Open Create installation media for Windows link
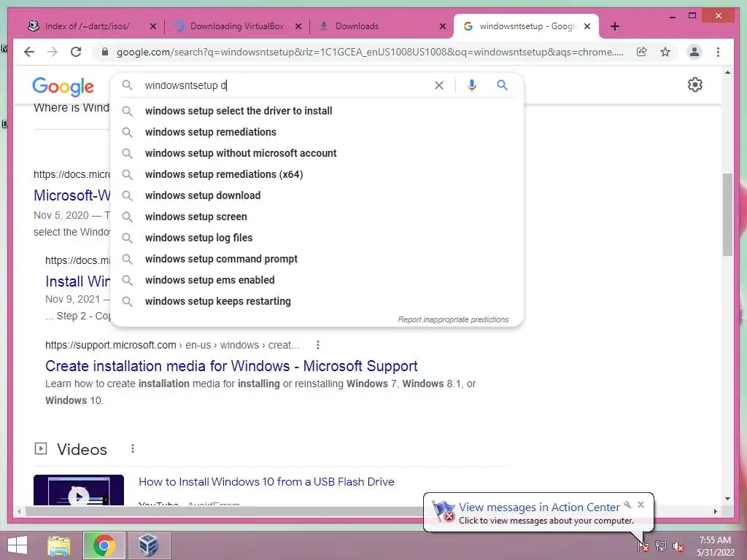The image size is (747, 560). click(x=231, y=366)
